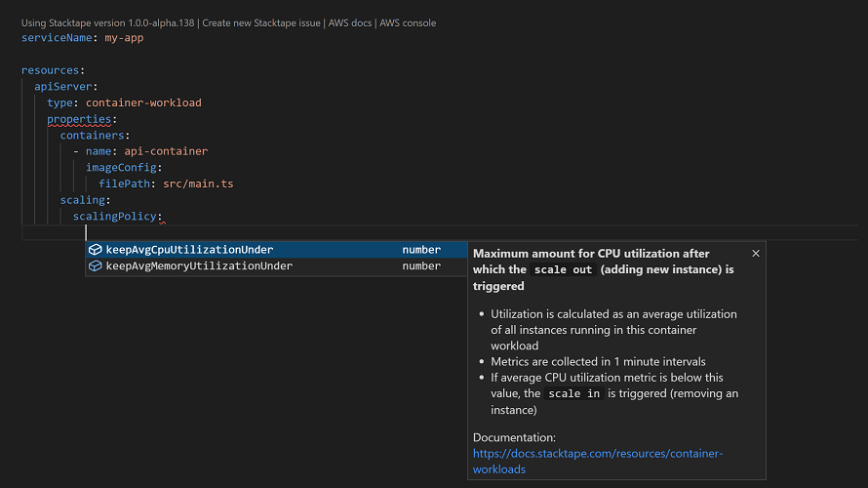Click the 'imageConfig' key in the editor
Viewport: 868px width, 488px height.
(x=122, y=168)
